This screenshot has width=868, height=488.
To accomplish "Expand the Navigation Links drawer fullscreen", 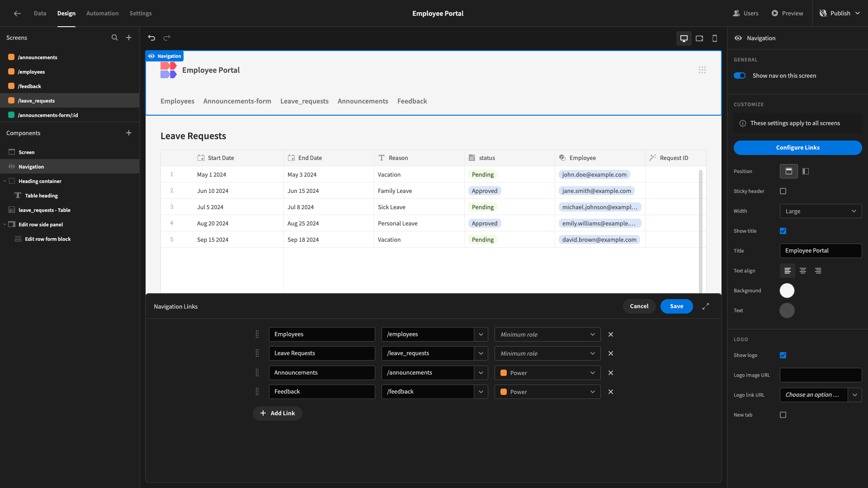I will pos(706,306).
